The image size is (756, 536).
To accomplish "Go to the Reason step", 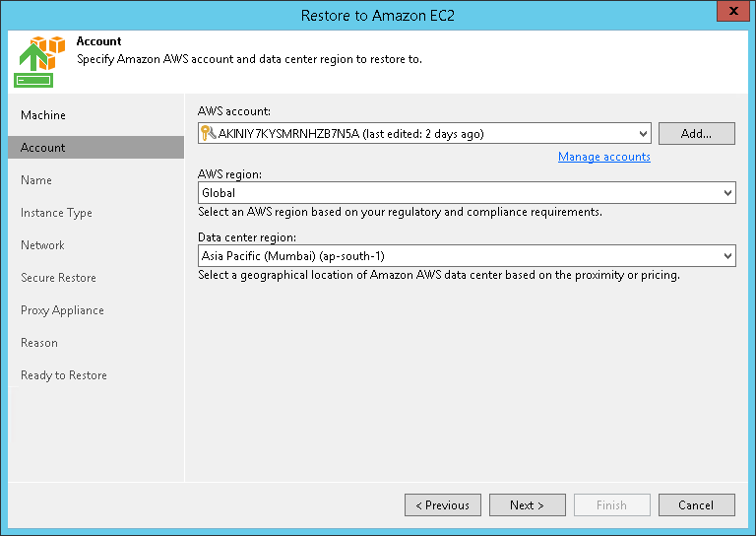I will tap(39, 343).
